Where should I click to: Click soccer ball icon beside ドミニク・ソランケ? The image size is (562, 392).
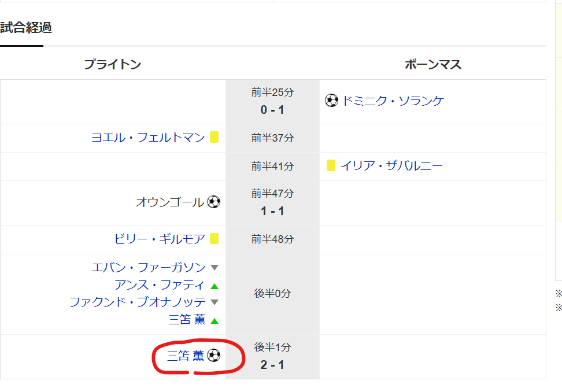coord(331,101)
